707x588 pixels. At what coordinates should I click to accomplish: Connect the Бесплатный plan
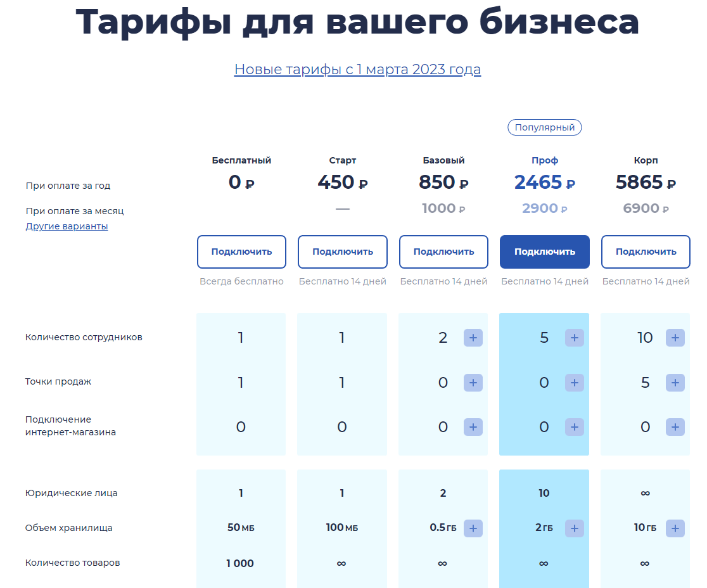pos(241,252)
